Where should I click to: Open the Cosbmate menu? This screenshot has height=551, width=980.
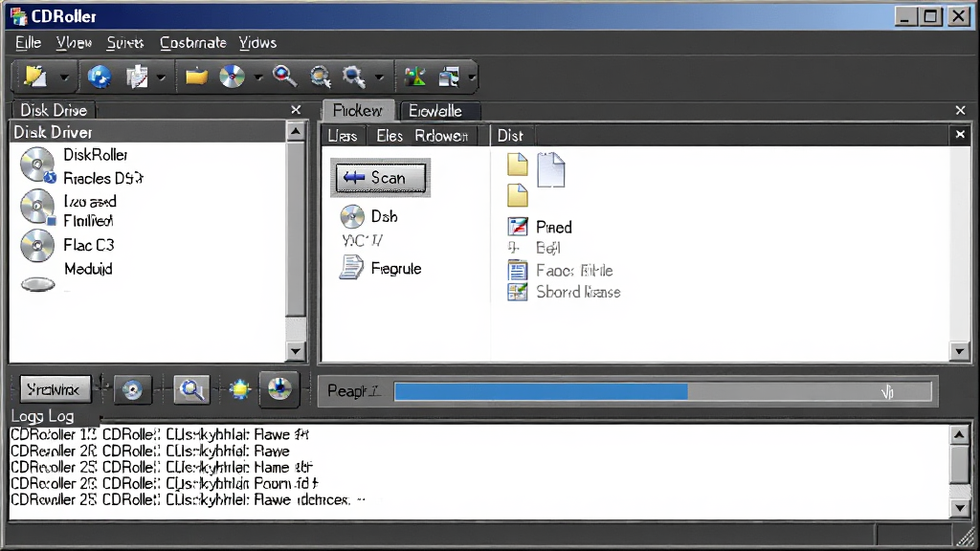(193, 42)
